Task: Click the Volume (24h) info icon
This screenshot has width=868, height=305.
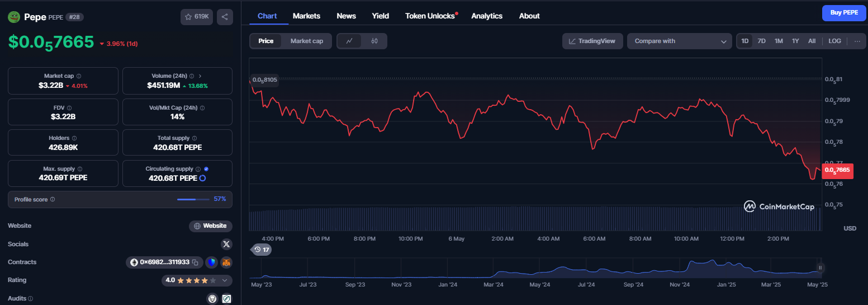Action: tap(192, 76)
